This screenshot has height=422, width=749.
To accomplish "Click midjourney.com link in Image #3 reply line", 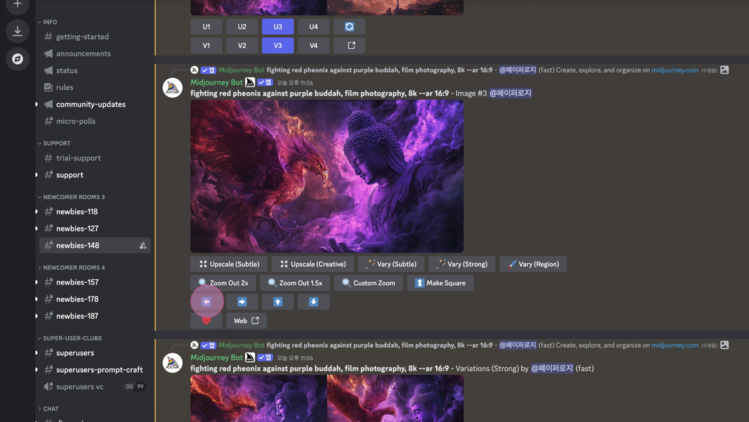I will pyautogui.click(x=674, y=70).
